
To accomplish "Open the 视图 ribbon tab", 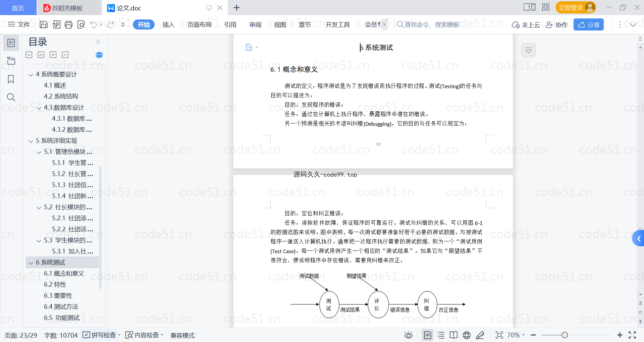I will [280, 24].
